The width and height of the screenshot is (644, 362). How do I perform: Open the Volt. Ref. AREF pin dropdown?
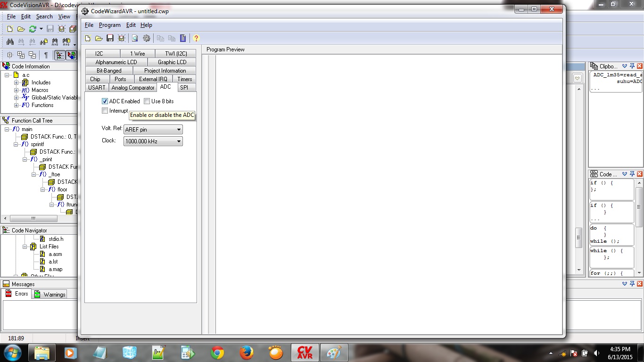pyautogui.click(x=153, y=130)
